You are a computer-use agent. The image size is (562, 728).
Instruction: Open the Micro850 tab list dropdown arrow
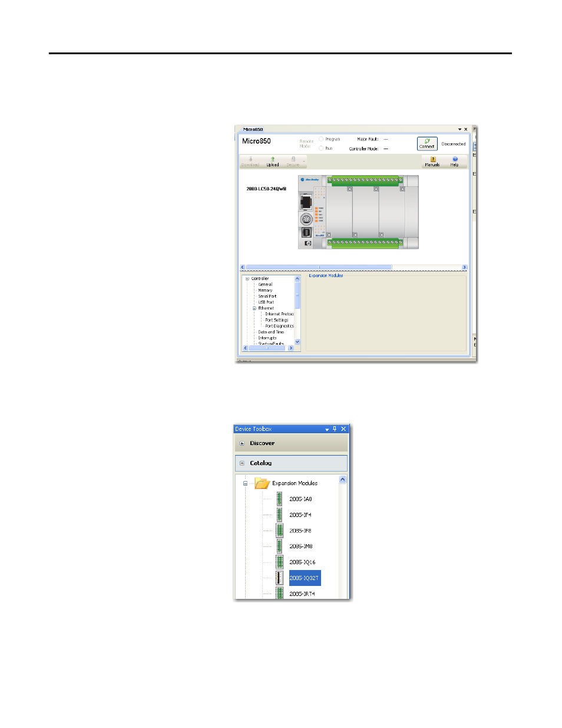(x=460, y=129)
